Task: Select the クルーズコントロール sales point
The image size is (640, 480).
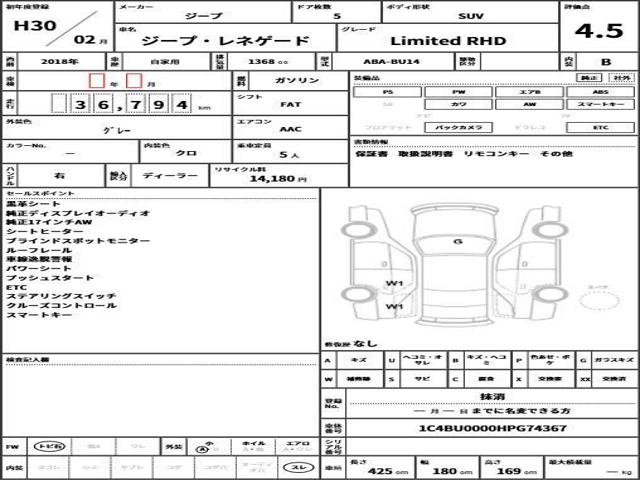Action: click(61, 305)
